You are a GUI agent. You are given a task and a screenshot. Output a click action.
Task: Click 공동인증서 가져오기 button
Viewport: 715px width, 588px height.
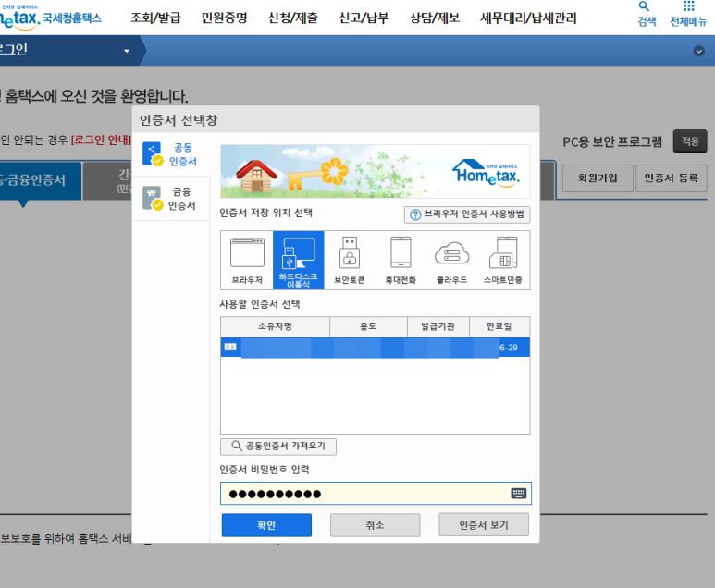(x=278, y=447)
